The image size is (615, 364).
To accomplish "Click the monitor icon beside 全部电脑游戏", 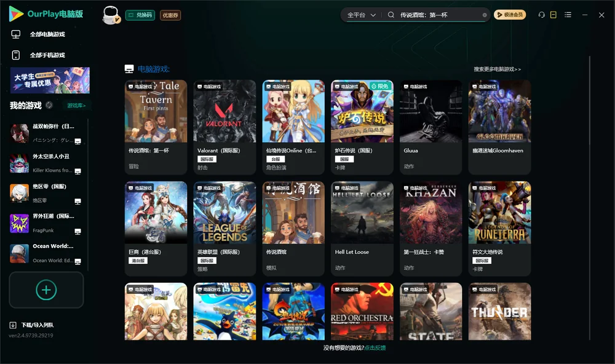I will click(x=16, y=34).
